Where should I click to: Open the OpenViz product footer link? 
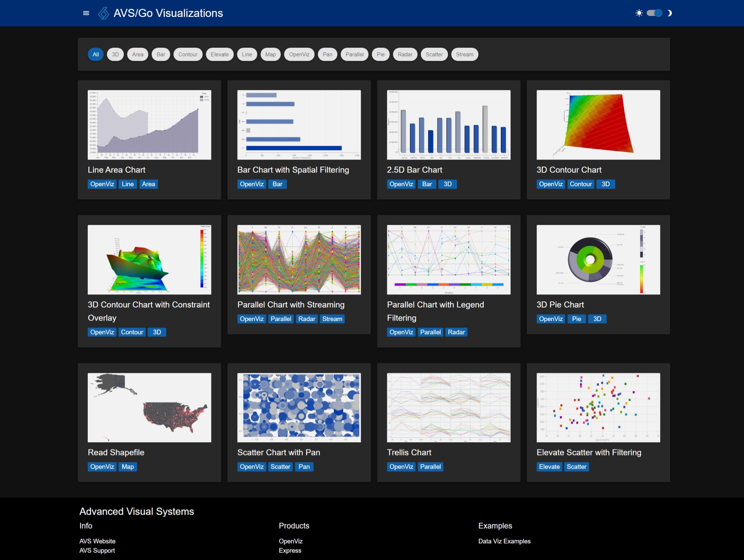click(x=290, y=541)
